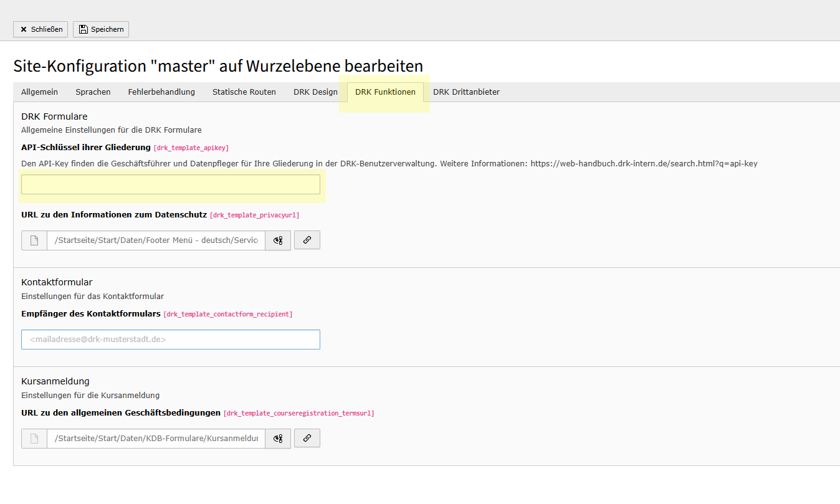Click the X icon in the Schließen button
The image size is (840, 504).
(x=24, y=29)
